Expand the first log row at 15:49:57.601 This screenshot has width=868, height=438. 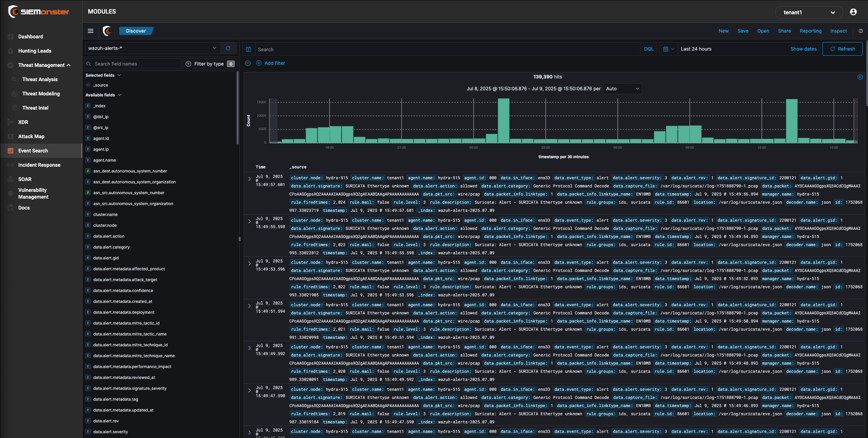tap(250, 179)
